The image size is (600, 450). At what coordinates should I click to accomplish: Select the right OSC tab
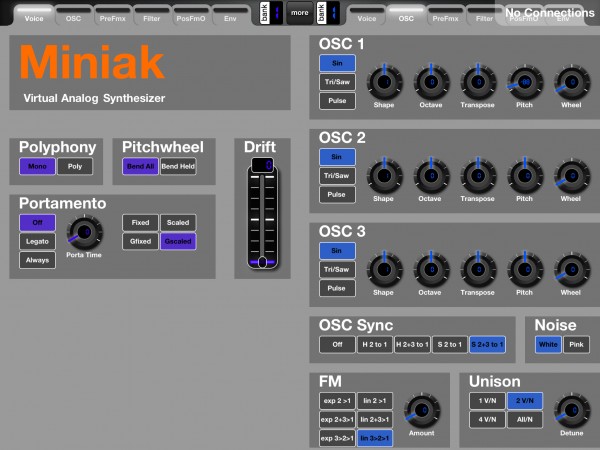406,15
